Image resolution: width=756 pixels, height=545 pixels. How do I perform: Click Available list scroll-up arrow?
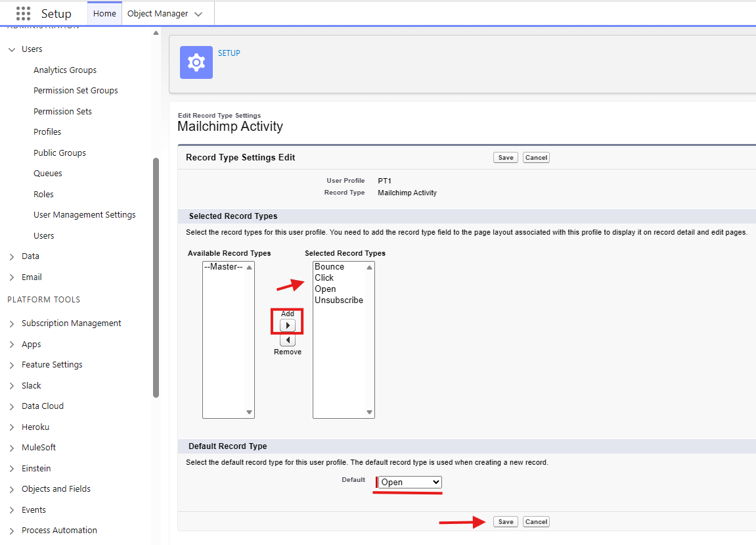coord(250,268)
